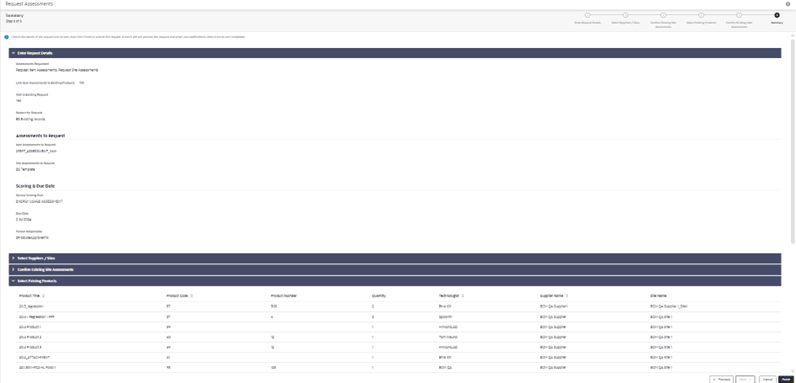Click the Request Assessments page title
The image size is (796, 383).
(x=29, y=4)
